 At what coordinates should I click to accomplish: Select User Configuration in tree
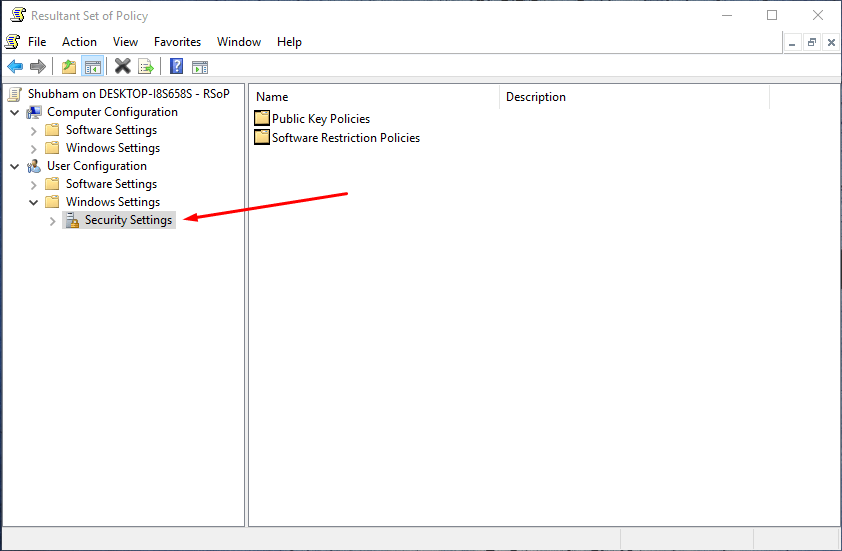tap(97, 166)
